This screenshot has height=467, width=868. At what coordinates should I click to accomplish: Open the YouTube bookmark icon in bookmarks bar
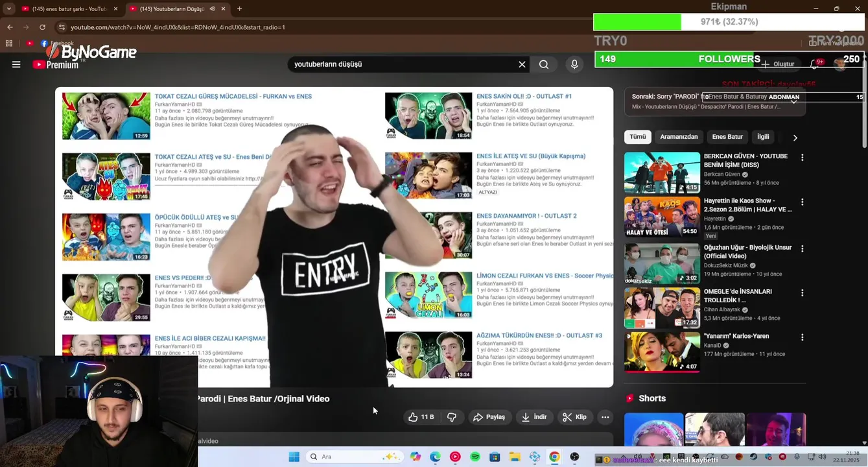click(30, 43)
